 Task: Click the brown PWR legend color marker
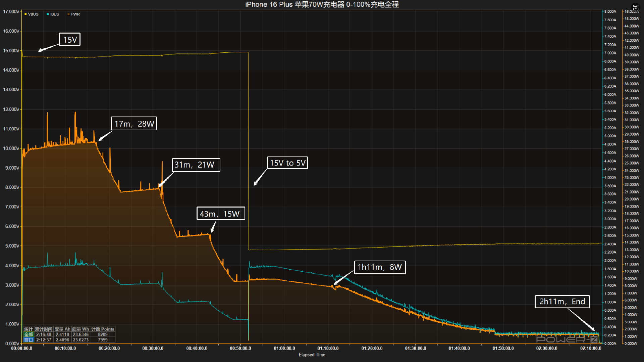[68, 14]
